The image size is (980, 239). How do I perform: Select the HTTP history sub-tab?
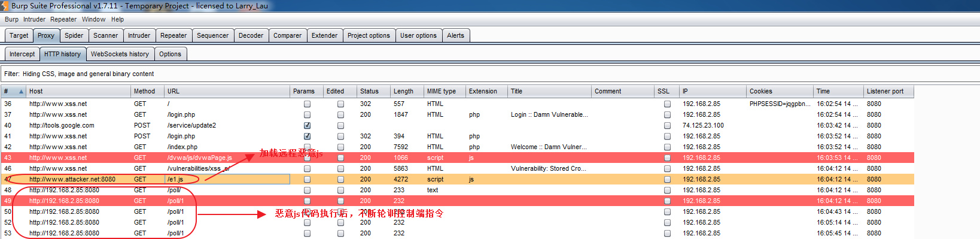(62, 54)
